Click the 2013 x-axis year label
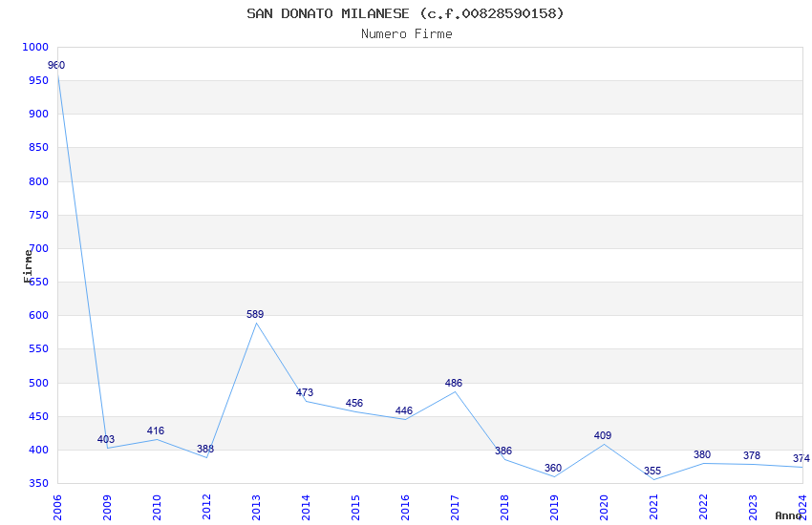This screenshot has width=812, height=525. (x=256, y=507)
